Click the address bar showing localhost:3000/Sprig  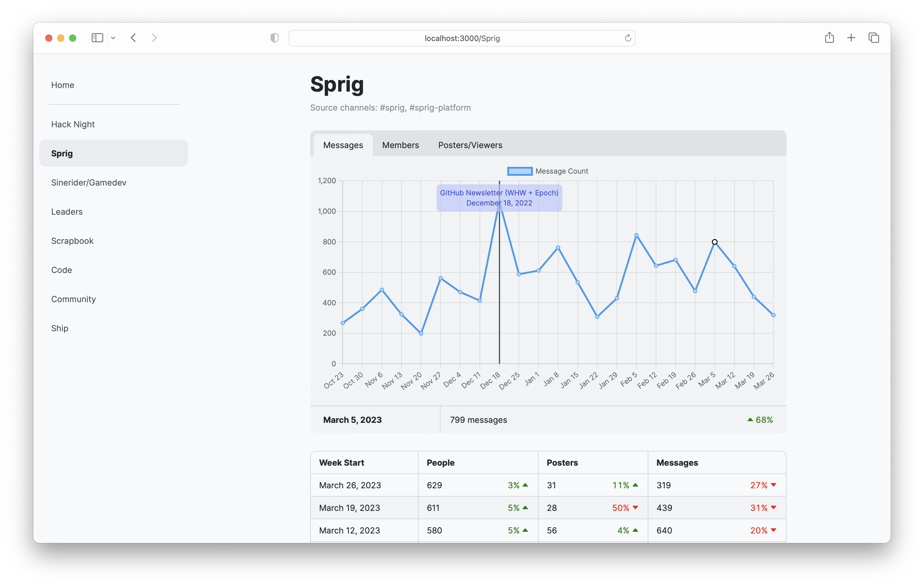[462, 38]
